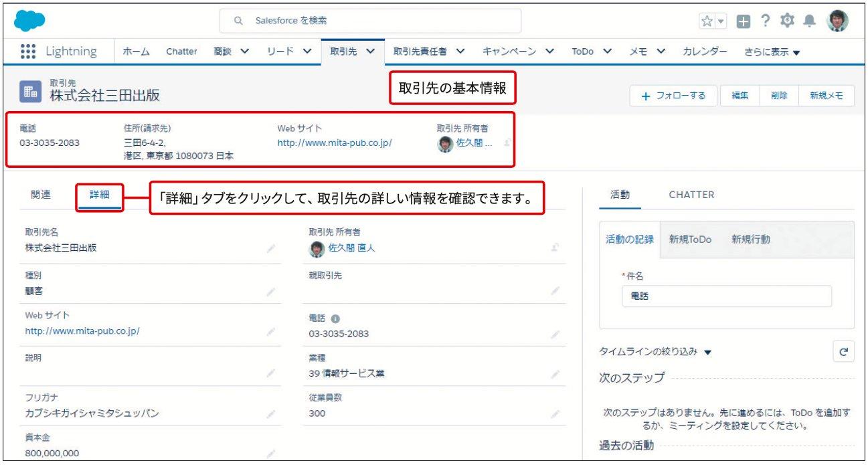Refresh the activity timeline
868x465 pixels.
tap(843, 351)
